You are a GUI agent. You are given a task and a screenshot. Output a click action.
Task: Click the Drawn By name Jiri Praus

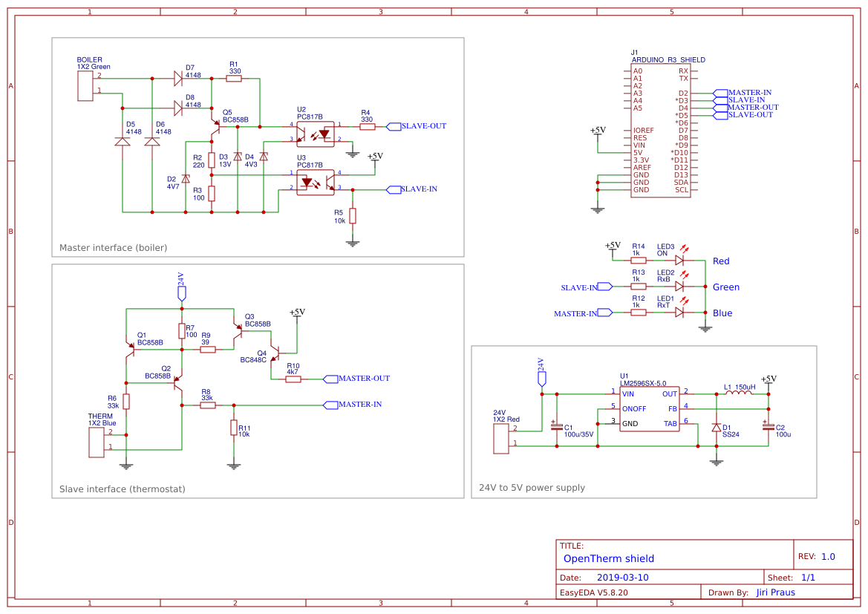click(x=776, y=592)
